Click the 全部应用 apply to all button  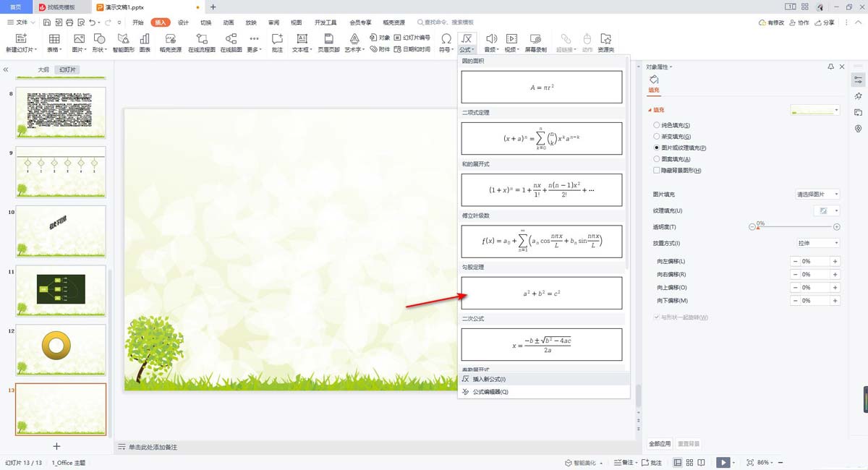pos(659,443)
